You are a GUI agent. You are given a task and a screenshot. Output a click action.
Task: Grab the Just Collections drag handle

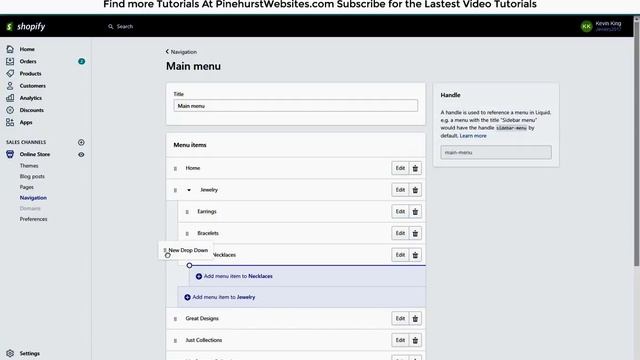pyautogui.click(x=176, y=340)
